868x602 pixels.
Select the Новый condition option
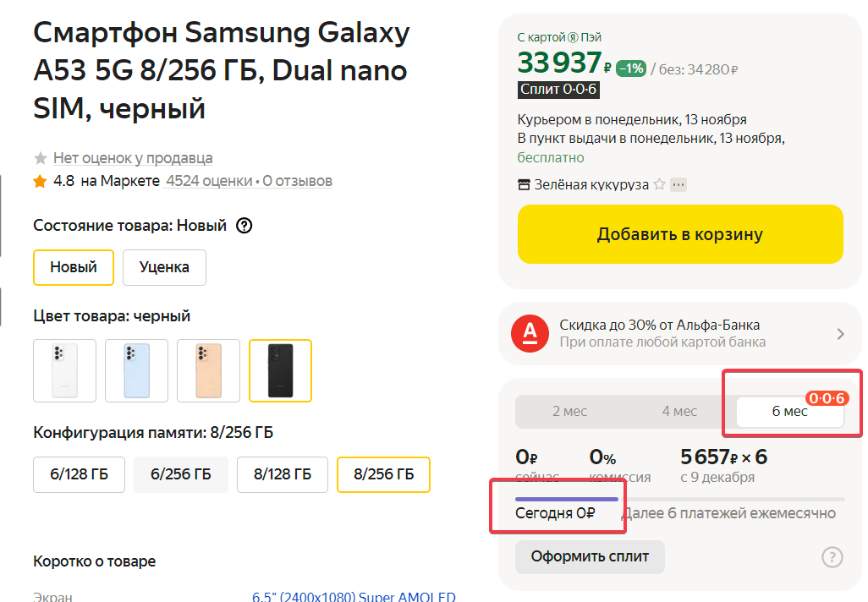click(74, 267)
